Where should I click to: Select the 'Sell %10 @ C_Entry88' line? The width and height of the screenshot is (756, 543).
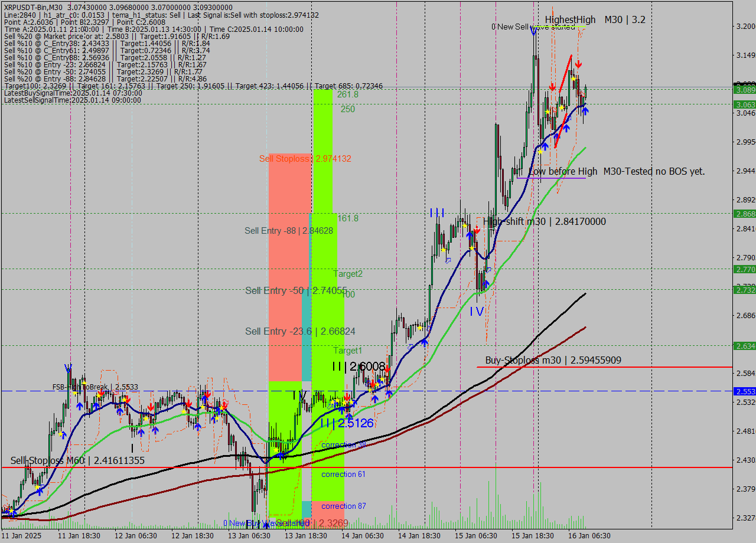[x=105, y=57]
